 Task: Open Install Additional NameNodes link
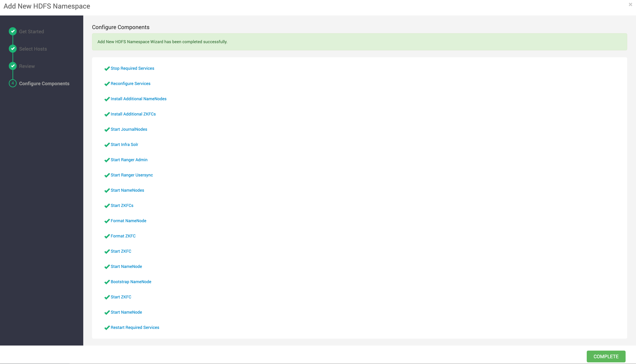138,99
